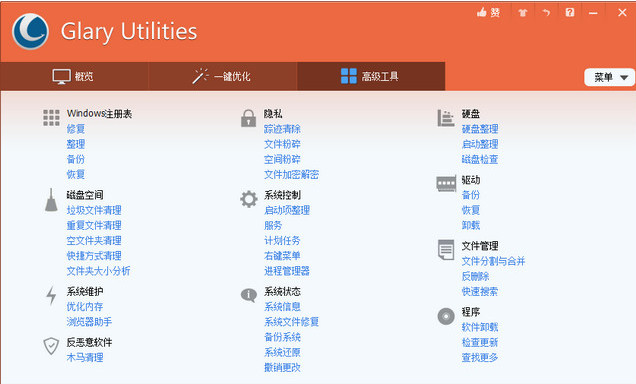The image size is (636, 384).
Task: Launch 反删除 undelete tool
Action: (x=475, y=276)
